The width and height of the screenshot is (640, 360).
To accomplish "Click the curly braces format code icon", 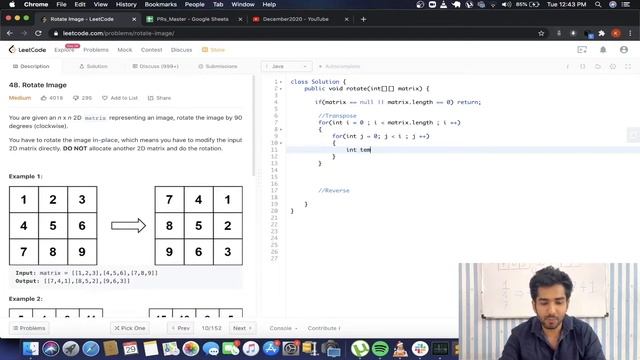I will tap(583, 66).
